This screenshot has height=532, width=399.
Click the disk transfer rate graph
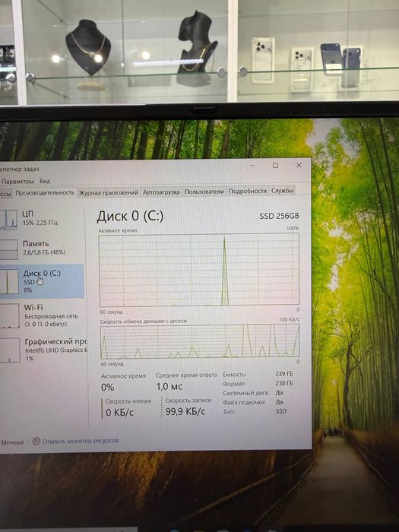[x=200, y=341]
